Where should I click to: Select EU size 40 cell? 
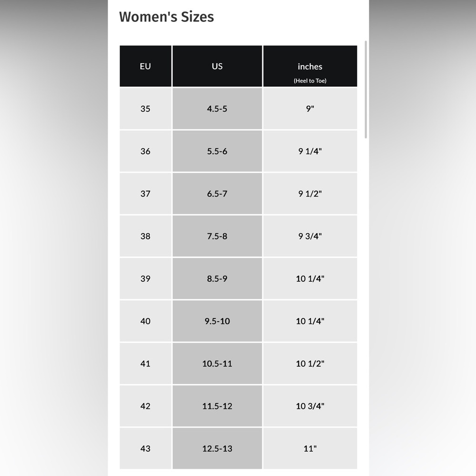145,321
